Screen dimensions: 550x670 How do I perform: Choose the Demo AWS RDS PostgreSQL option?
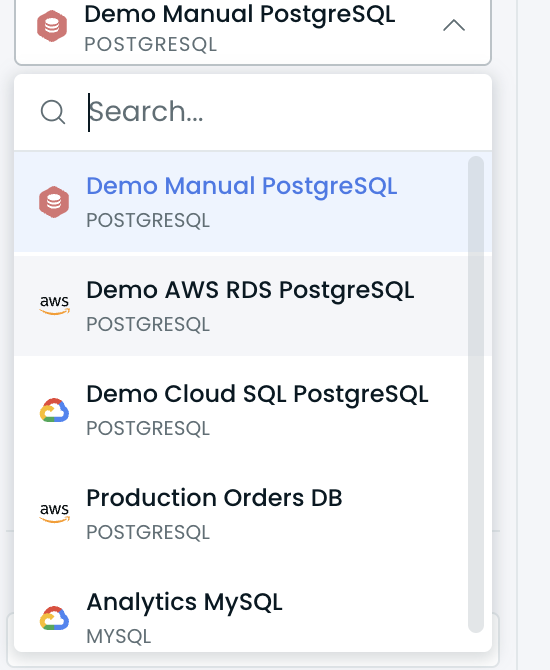[x=253, y=306]
